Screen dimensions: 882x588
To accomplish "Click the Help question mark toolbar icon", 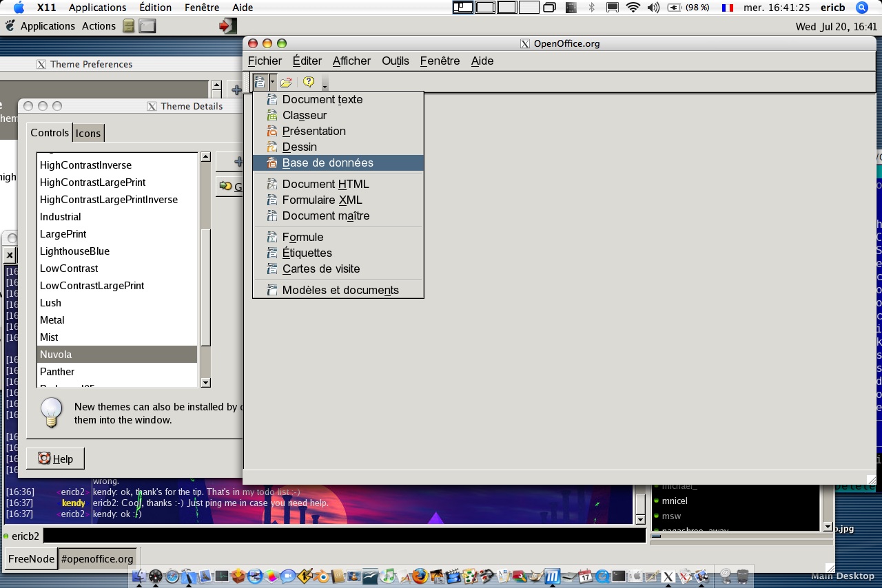I will [x=308, y=82].
